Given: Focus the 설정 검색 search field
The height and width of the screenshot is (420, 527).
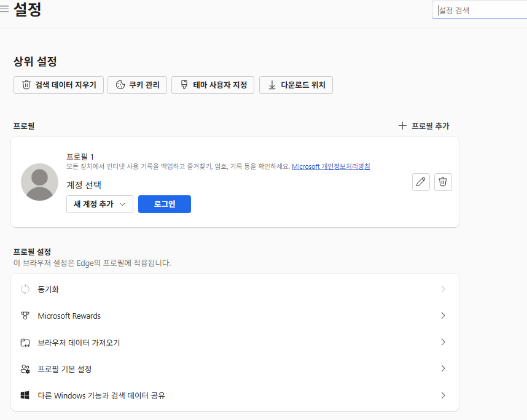Looking at the screenshot, I should [x=480, y=10].
